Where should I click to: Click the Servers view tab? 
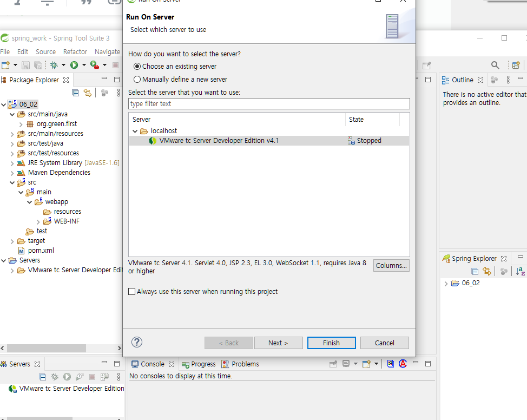coord(19,364)
